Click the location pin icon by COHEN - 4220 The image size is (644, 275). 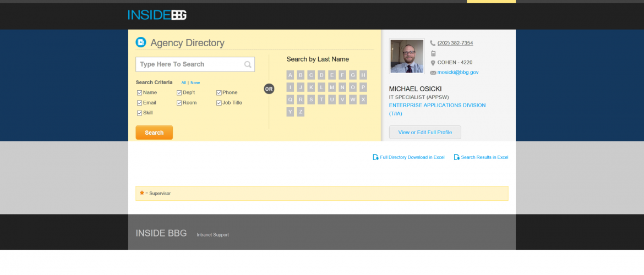pos(433,63)
